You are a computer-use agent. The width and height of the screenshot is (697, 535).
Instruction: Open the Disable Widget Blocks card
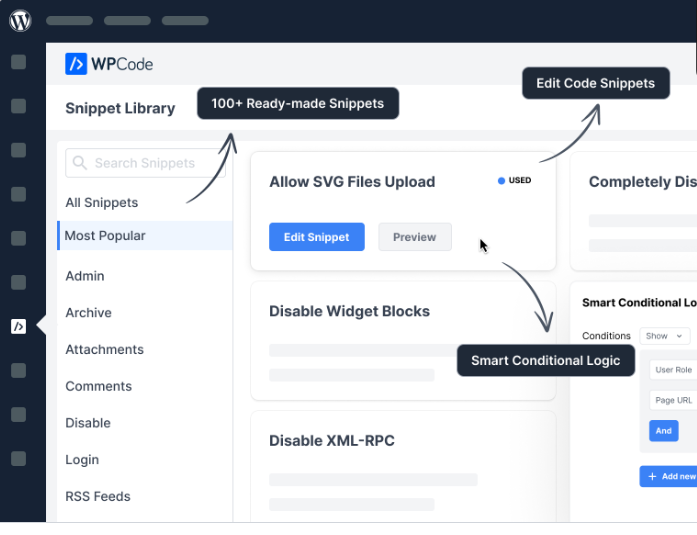pyautogui.click(x=403, y=341)
